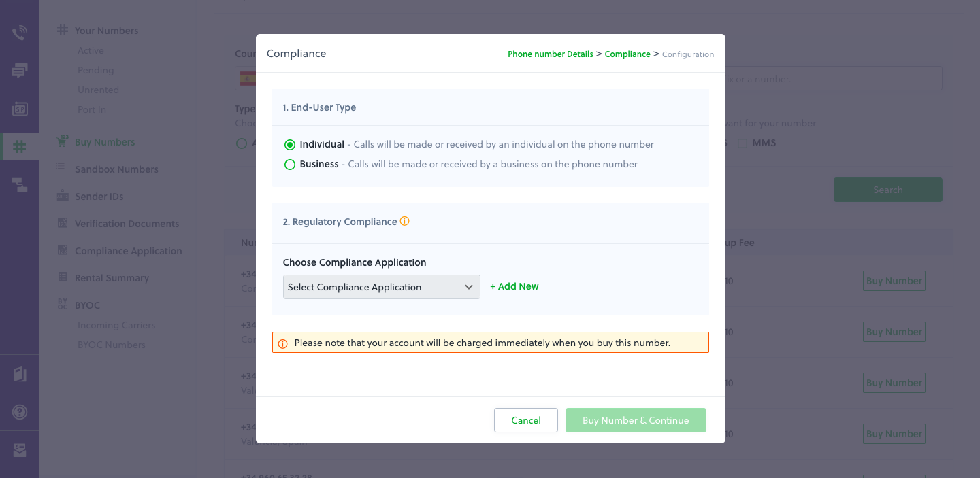Toggle the MMS checkbox

[742, 143]
